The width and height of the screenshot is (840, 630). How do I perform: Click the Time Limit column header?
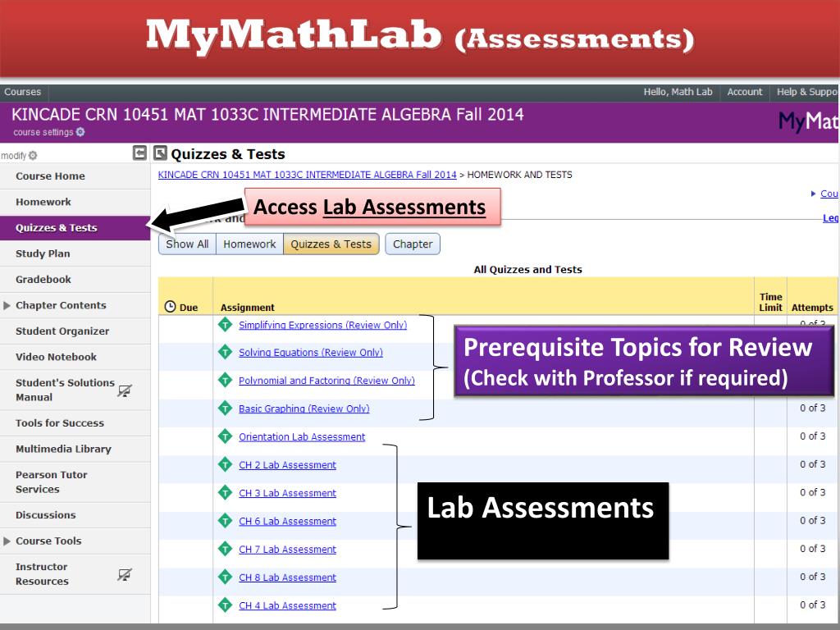pyautogui.click(x=770, y=302)
